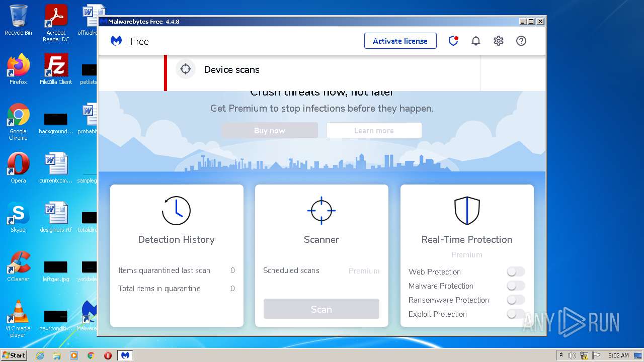This screenshot has height=362, width=644.
Task: Click the media player taskbar icon
Action: (x=74, y=355)
